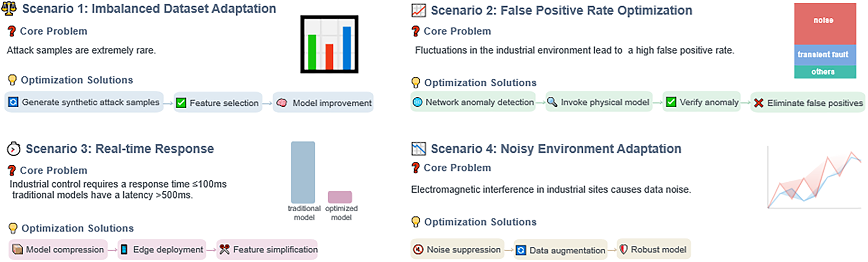Click the magnifier icon in Invoke physical model
Screen dimensions: 868x262
[x=552, y=102]
